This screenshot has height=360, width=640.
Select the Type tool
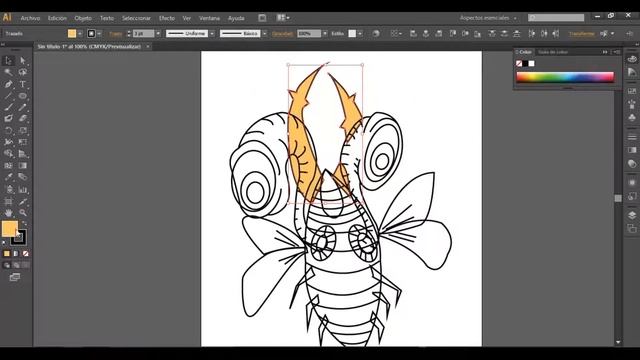click(23, 84)
